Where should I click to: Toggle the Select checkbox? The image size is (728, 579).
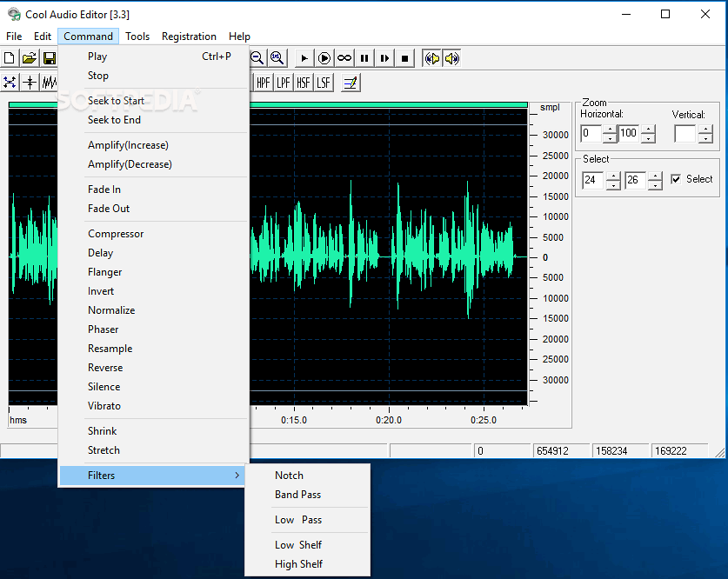tap(676, 179)
